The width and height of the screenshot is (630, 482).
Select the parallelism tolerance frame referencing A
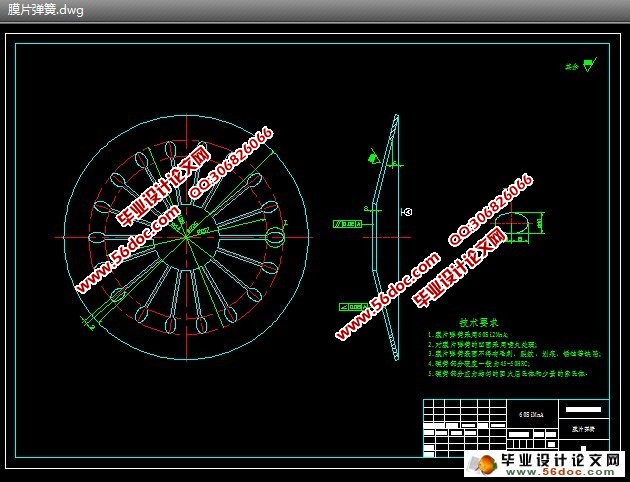(348, 224)
